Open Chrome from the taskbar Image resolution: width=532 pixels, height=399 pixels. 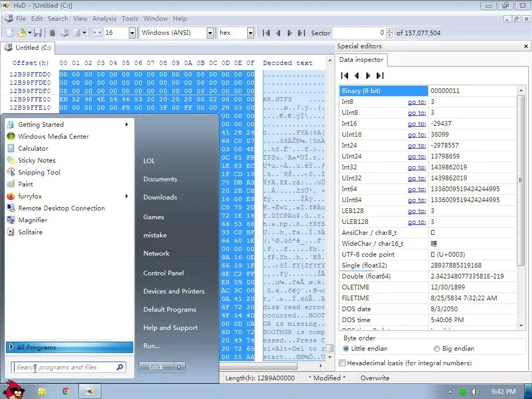coord(66,392)
